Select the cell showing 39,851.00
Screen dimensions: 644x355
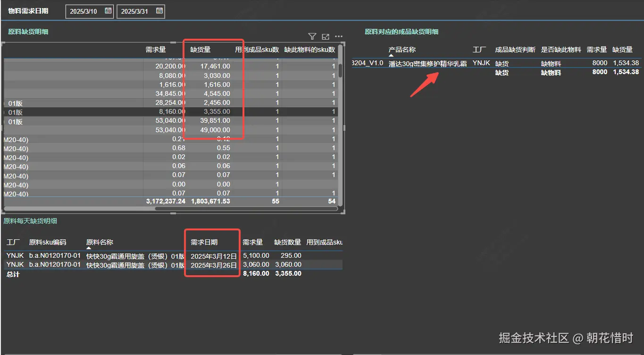point(215,120)
